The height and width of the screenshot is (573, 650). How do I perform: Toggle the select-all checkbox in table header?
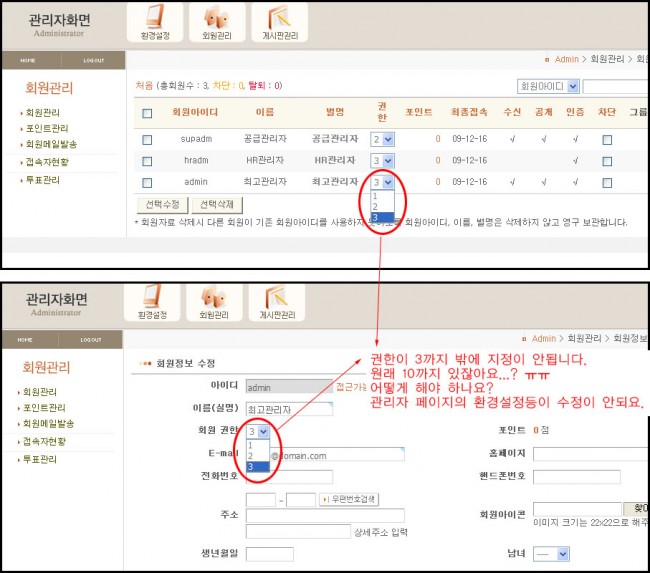point(147,113)
